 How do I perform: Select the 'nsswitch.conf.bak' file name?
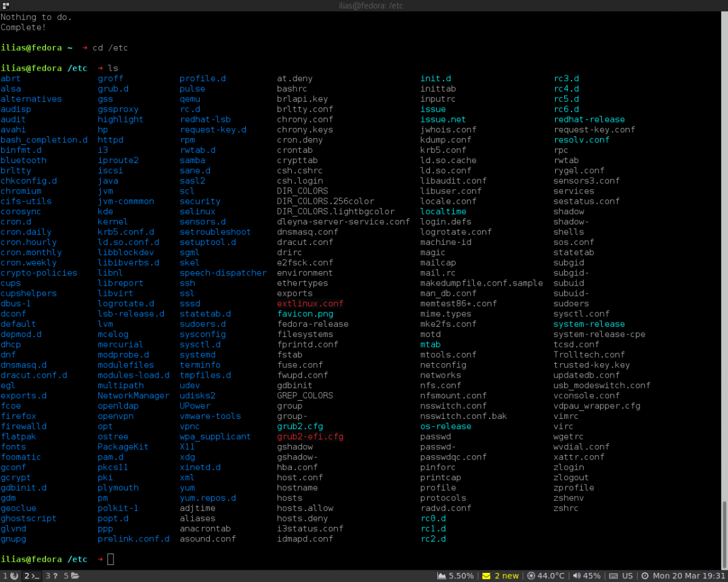(x=463, y=416)
